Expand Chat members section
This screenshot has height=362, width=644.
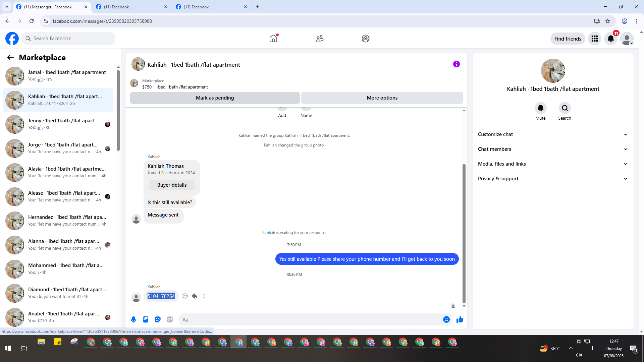pos(552,149)
